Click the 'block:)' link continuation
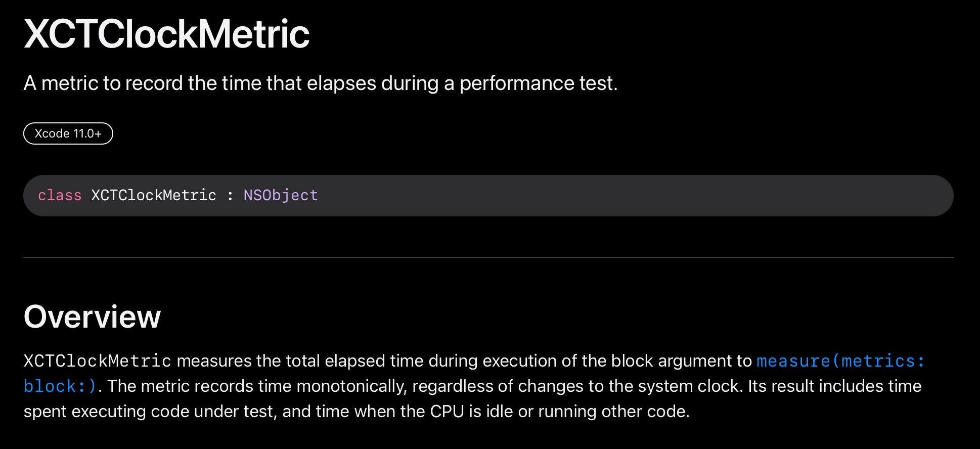 tap(60, 386)
